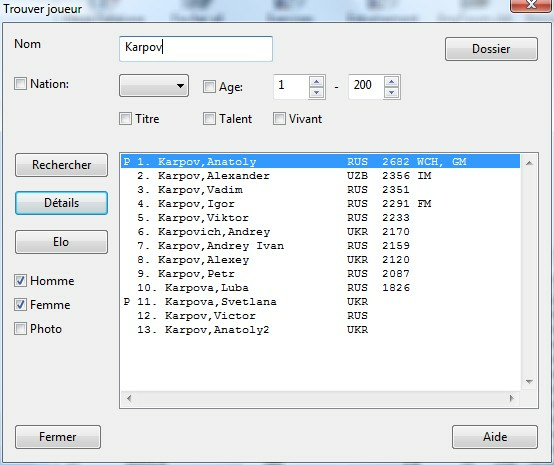The height and width of the screenshot is (465, 554).
Task: Select row Karpova,Svetlana UKR
Action: 320,302
